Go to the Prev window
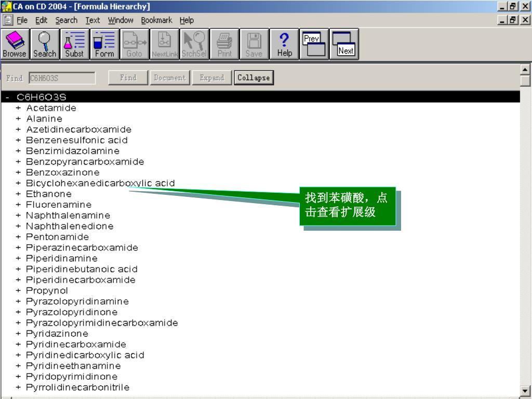The height and width of the screenshot is (399, 532). 314,45
